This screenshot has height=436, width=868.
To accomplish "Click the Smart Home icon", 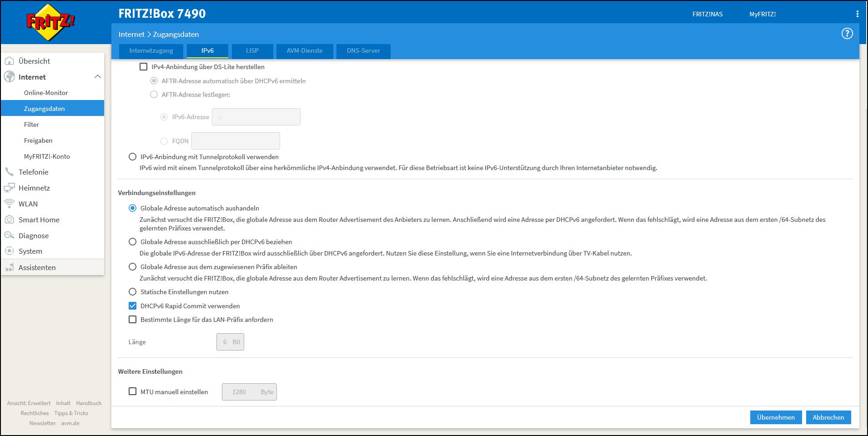I will click(9, 220).
